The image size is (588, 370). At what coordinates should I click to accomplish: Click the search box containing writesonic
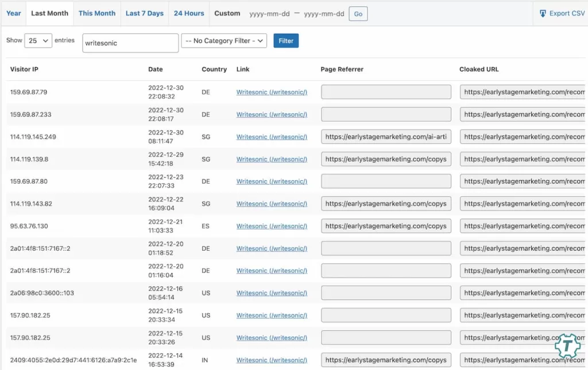130,43
